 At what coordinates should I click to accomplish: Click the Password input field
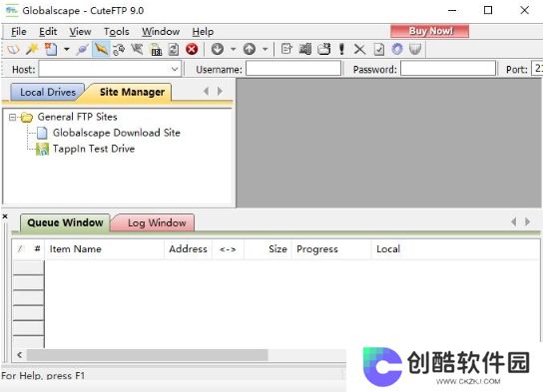(448, 69)
